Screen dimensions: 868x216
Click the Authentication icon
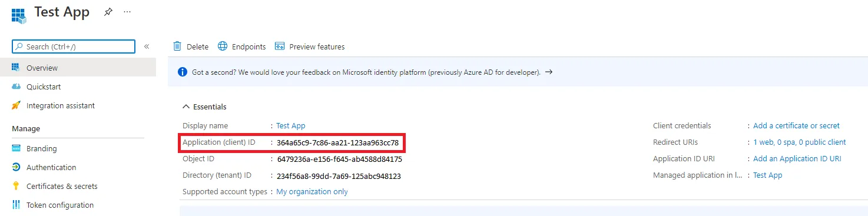tap(16, 167)
